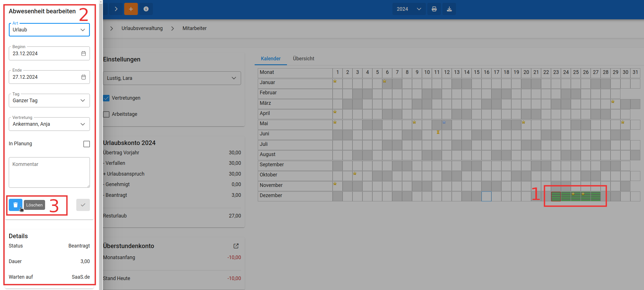Viewport: 644px width, 290px height.
Task: Click the download icon
Action: click(x=449, y=9)
